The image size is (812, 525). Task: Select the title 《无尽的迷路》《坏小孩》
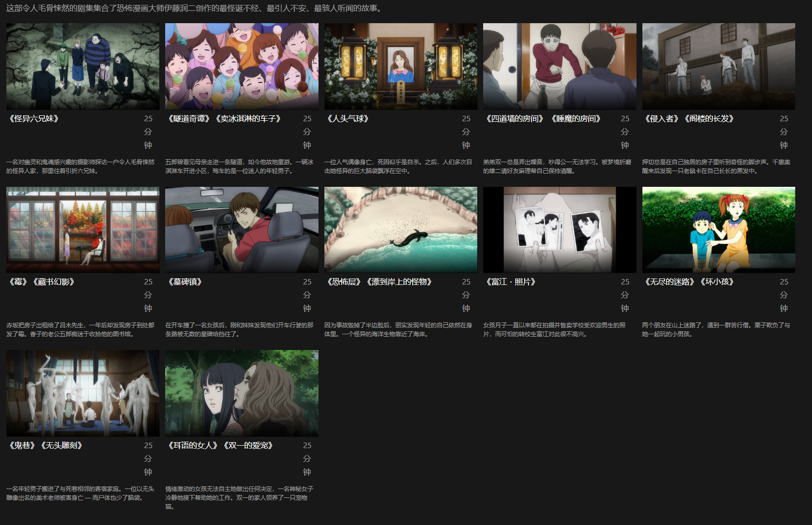point(689,282)
